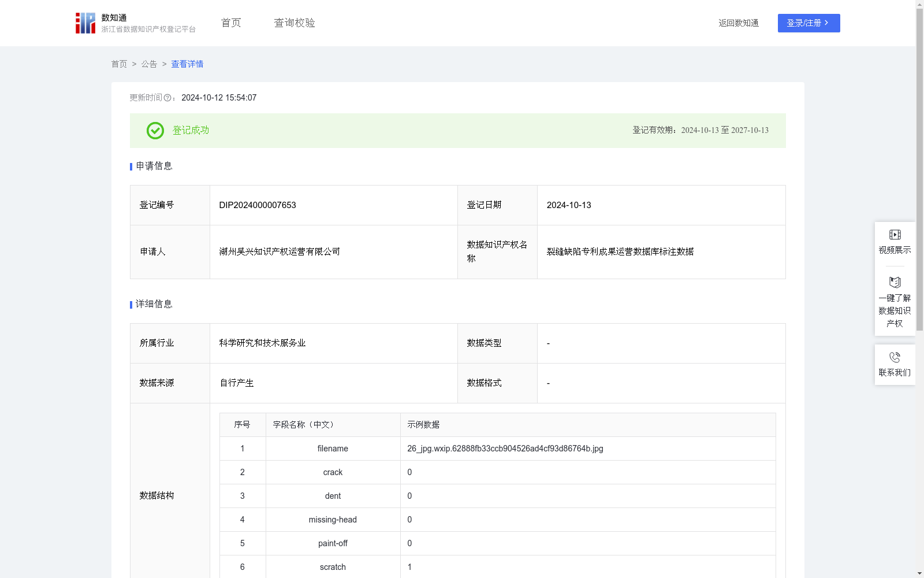Select registration number DIP2024000007653
The height and width of the screenshot is (578, 924).
click(x=258, y=205)
